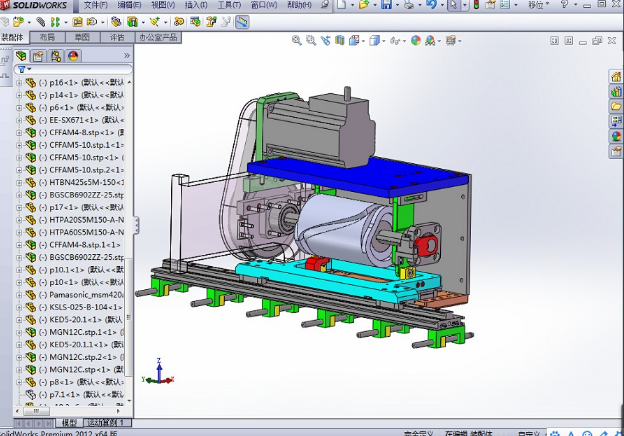Expand the MGN12C.stp<1> tree node
This screenshot has height=436, width=624.
coord(19,369)
